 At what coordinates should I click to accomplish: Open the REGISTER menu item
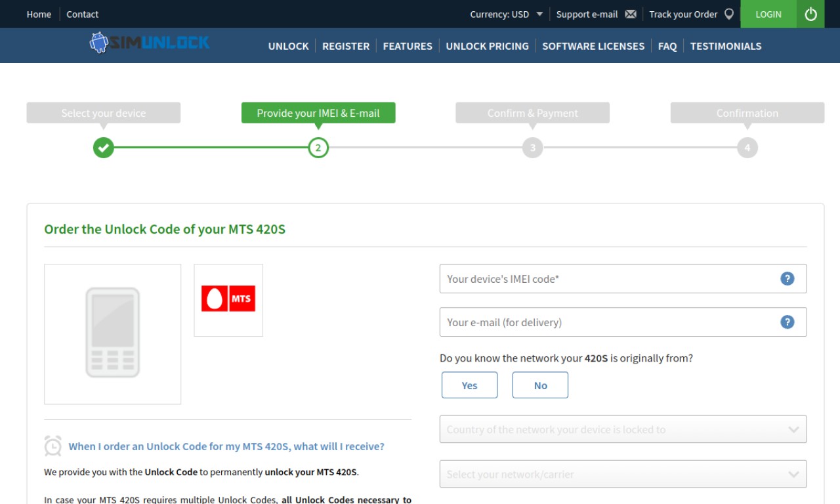pyautogui.click(x=346, y=46)
